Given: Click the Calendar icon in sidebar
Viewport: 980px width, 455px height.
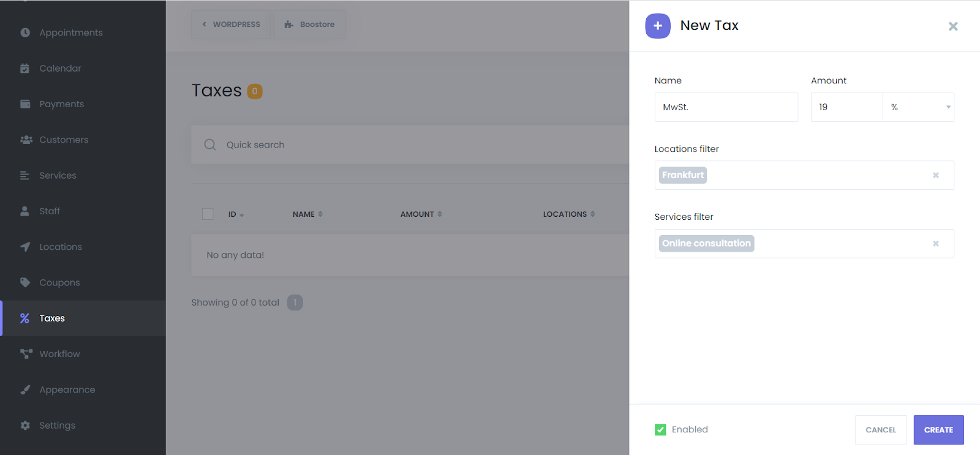Looking at the screenshot, I should tap(25, 69).
